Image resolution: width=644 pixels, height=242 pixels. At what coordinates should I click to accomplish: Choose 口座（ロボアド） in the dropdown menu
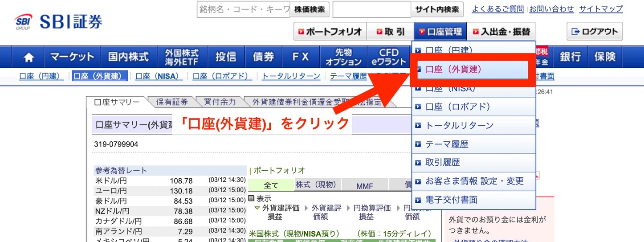474,107
